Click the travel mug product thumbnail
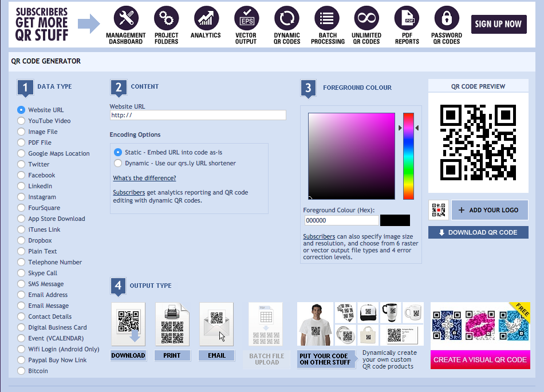The image size is (544, 392). click(391, 312)
